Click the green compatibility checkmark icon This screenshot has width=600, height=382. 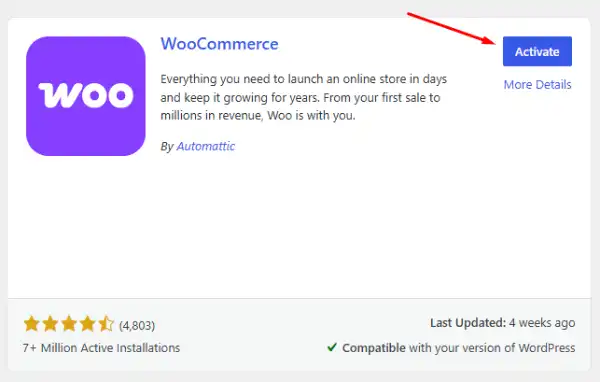coord(332,347)
